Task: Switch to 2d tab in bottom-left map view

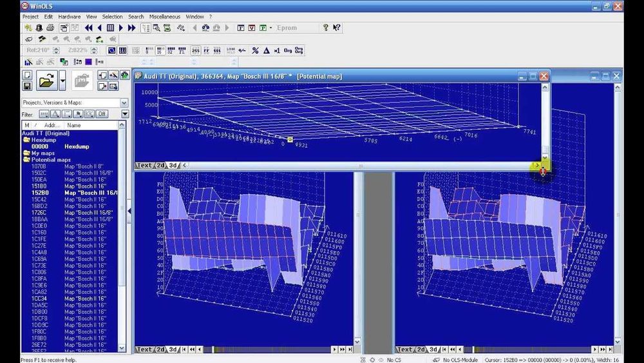Action: click(x=160, y=349)
